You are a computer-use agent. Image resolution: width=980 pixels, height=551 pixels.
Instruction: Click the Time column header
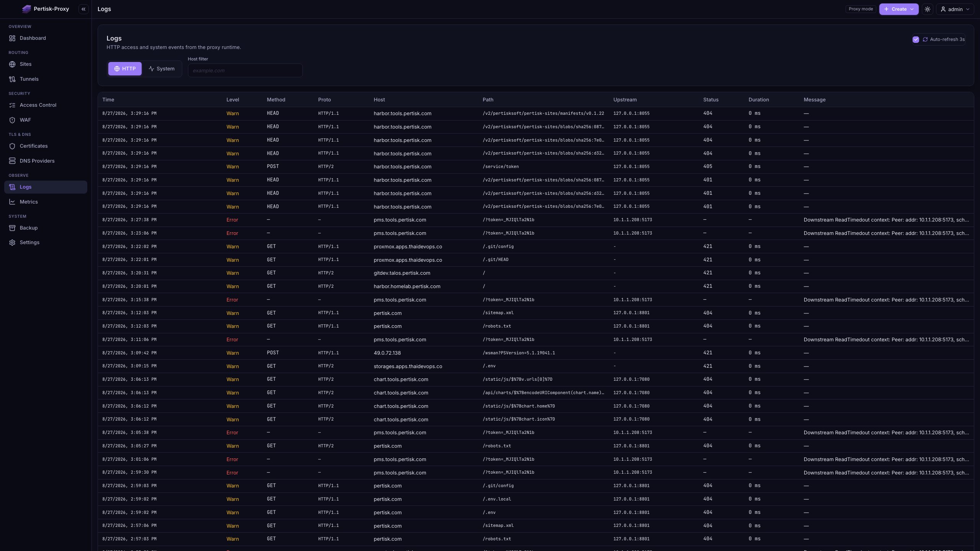(x=108, y=100)
